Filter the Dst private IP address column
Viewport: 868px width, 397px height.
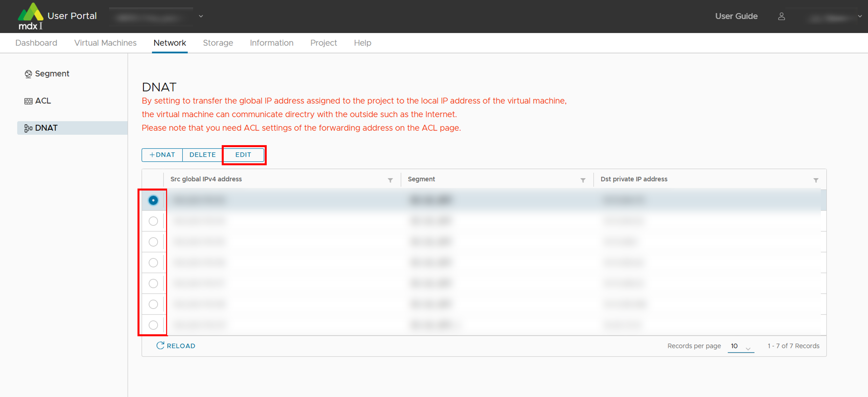816,180
